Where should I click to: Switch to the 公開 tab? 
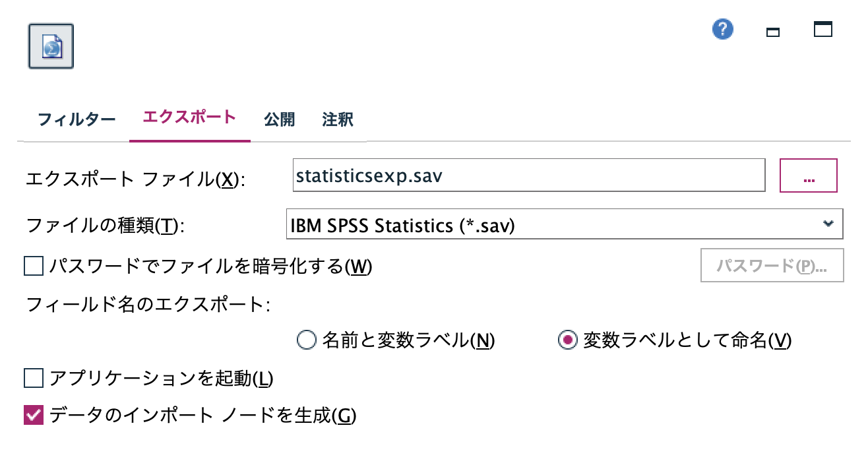pyautogui.click(x=280, y=119)
